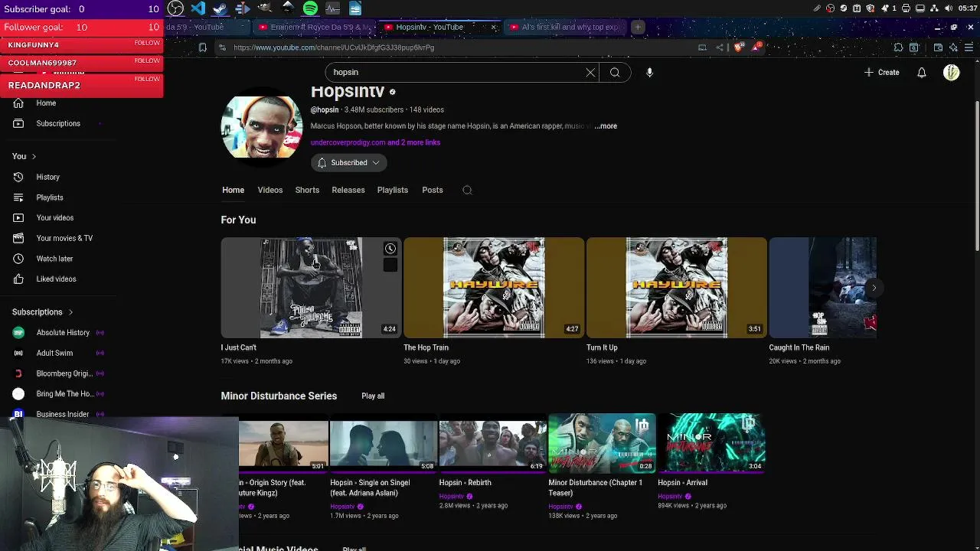Screen dimensions: 980x551
Task: Switch to the Posts tab
Action: pos(433,191)
